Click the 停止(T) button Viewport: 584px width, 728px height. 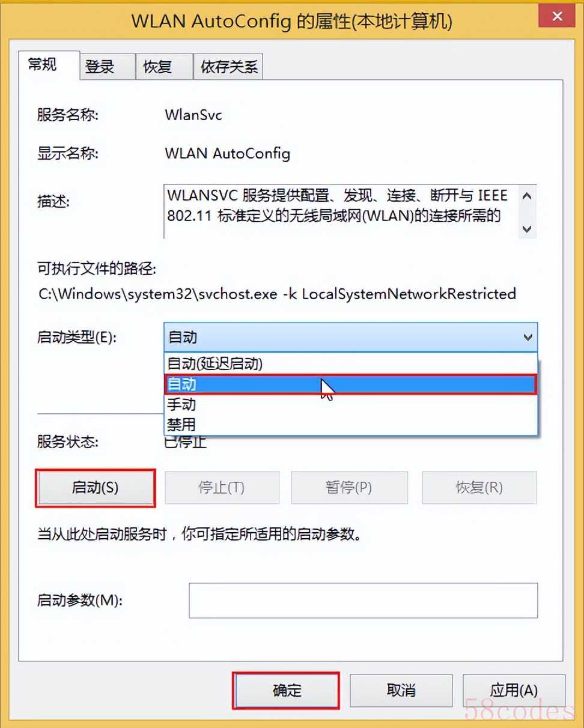pos(222,488)
